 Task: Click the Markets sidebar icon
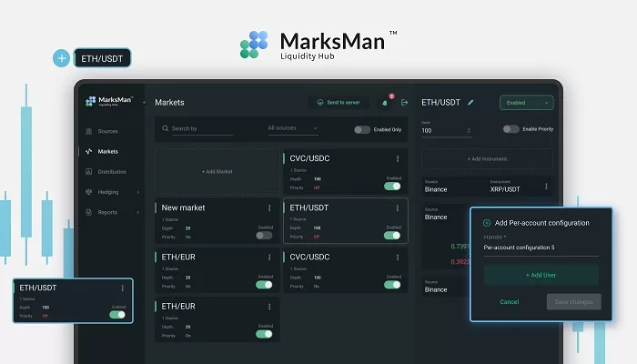pyautogui.click(x=89, y=152)
